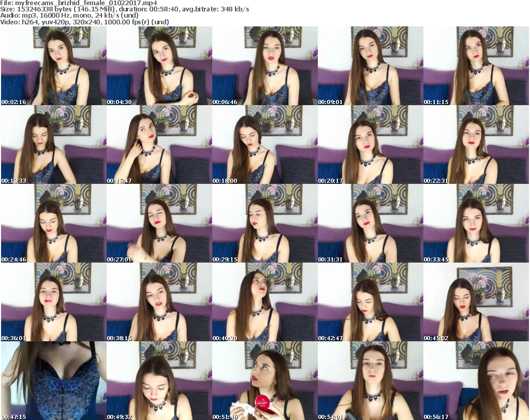This screenshot has width=530, height=420.
Task: Select the thumbnail stamped 00:36:01
Action: tap(53, 302)
